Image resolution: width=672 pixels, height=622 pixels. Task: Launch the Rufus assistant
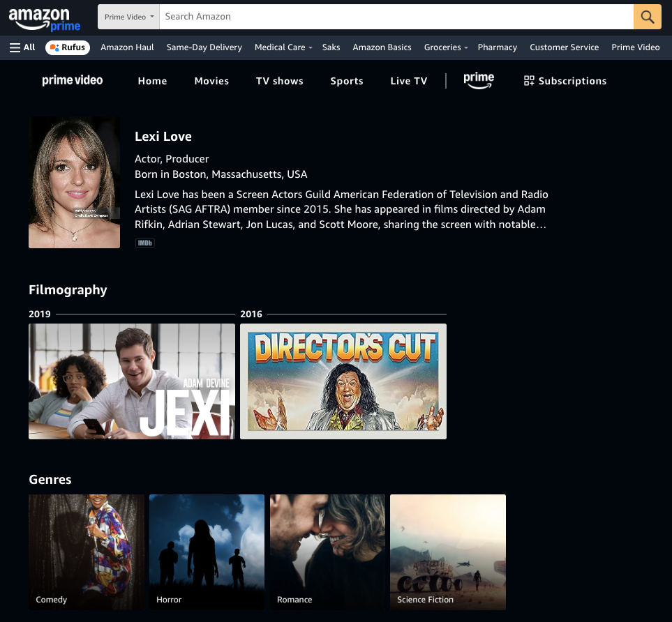pyautogui.click(x=68, y=47)
